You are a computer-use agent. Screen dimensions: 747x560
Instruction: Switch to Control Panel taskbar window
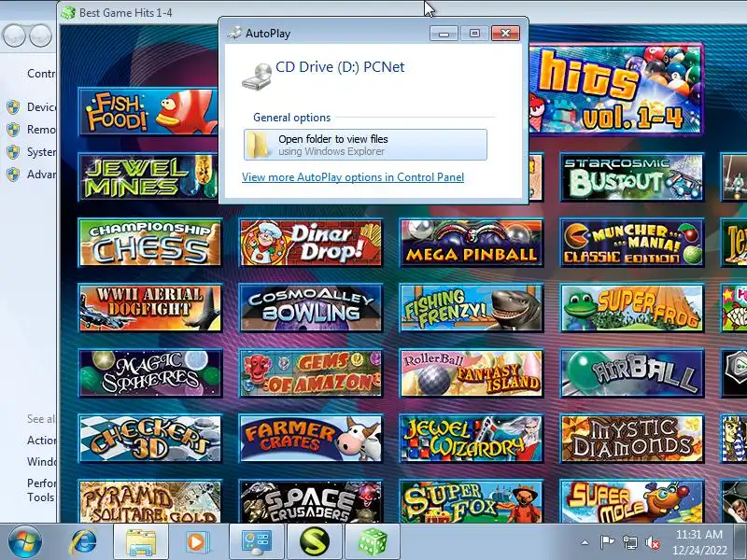point(257,542)
